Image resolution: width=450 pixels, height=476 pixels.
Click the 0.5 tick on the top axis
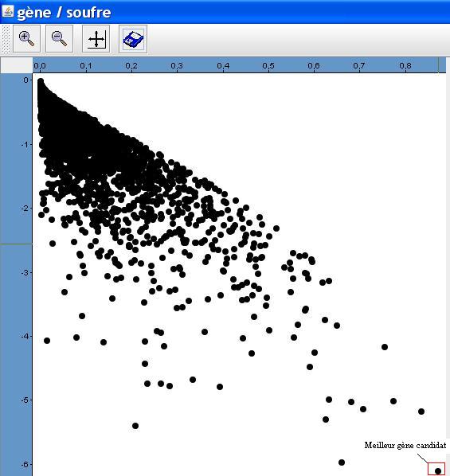click(x=268, y=66)
